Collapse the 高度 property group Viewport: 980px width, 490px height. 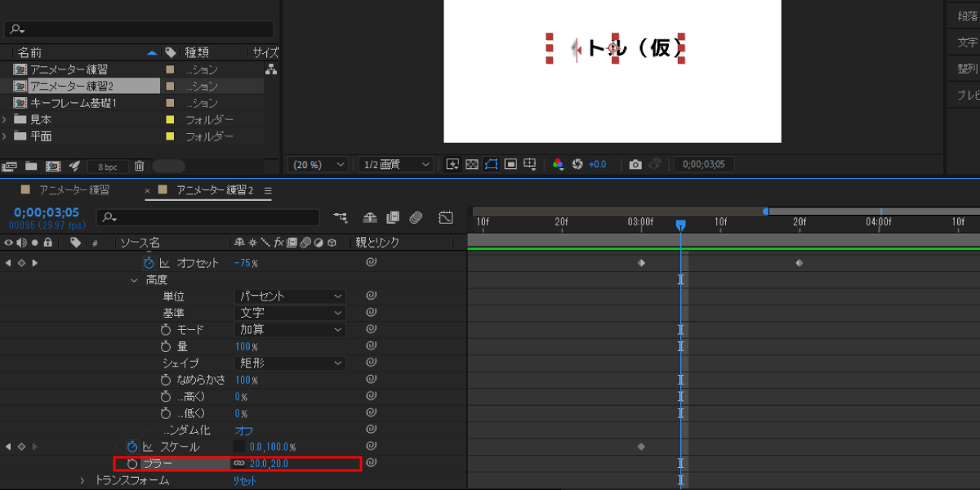coord(135,279)
